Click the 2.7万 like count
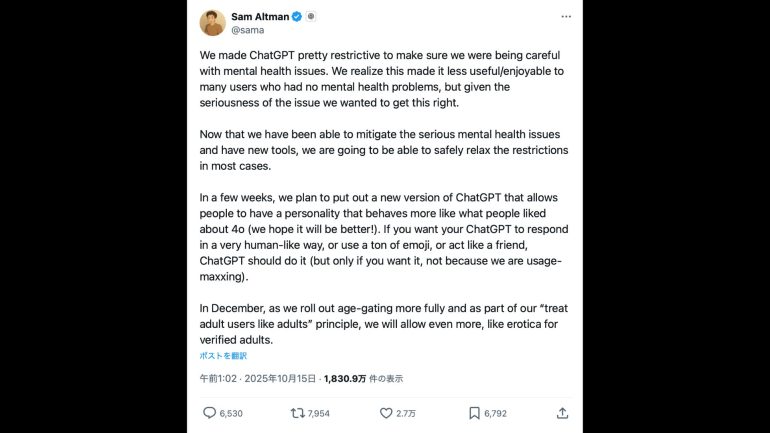The image size is (770, 433). pos(406,413)
